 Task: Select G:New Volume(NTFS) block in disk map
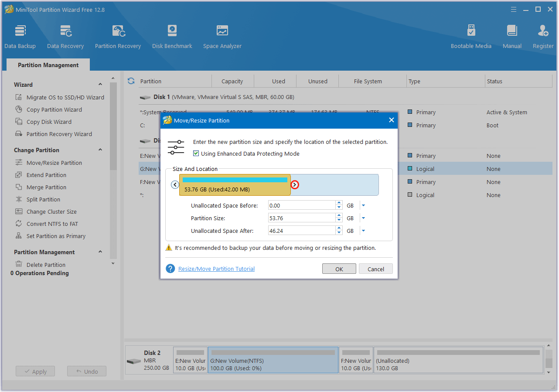[273, 360]
